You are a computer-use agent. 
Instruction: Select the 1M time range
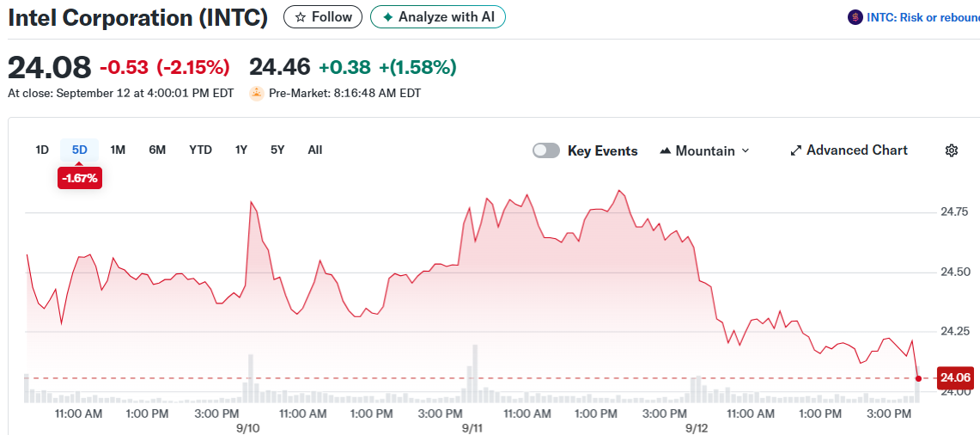(x=118, y=150)
